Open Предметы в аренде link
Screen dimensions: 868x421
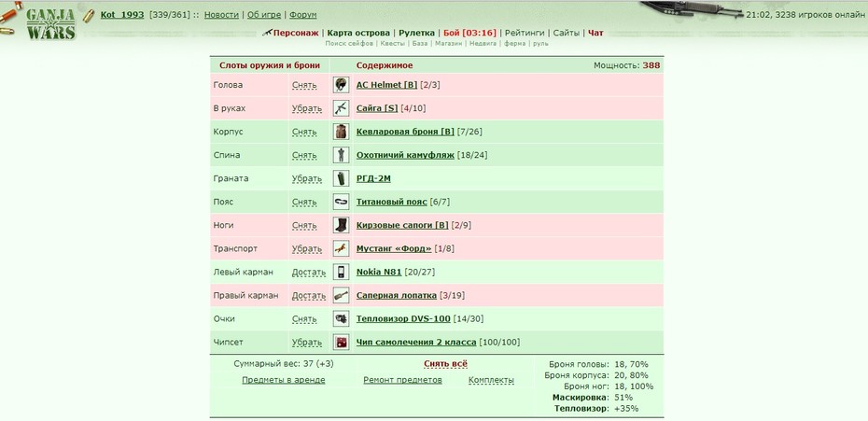284,380
